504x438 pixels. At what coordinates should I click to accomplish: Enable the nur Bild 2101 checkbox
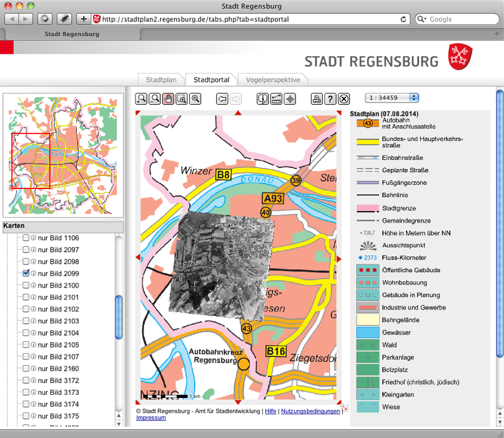click(26, 297)
